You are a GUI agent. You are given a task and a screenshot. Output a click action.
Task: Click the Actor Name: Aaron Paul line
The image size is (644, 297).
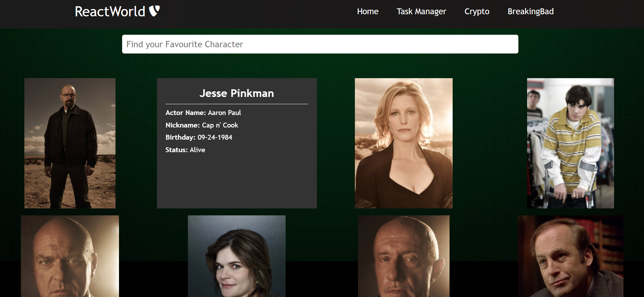tap(203, 113)
